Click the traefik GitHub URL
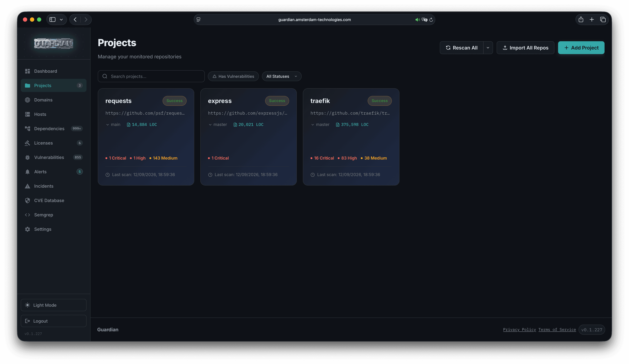 click(x=350, y=113)
